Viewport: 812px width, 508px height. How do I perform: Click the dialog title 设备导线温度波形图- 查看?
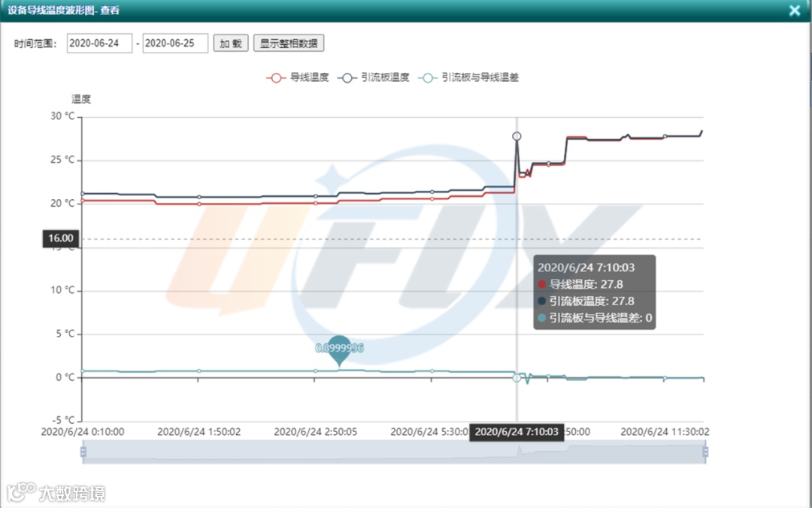point(63,11)
